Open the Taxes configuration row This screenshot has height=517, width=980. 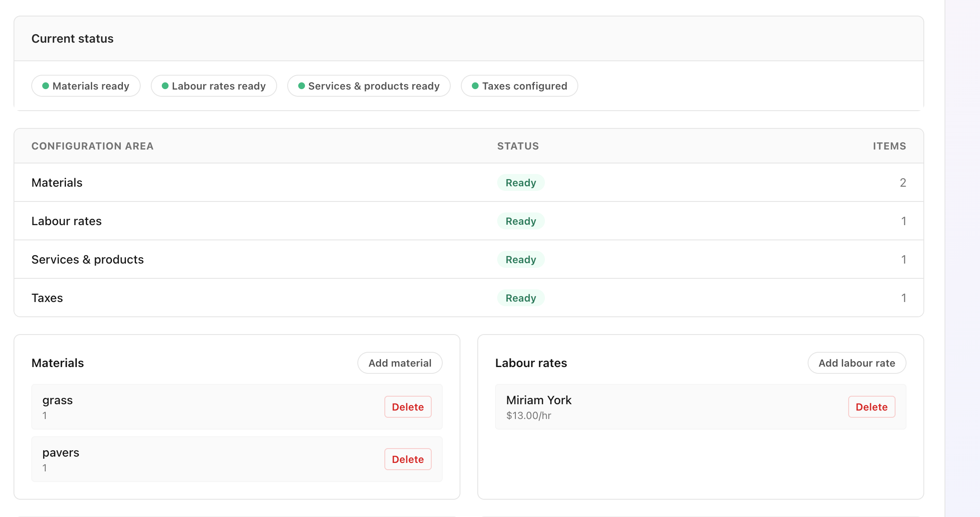point(47,298)
